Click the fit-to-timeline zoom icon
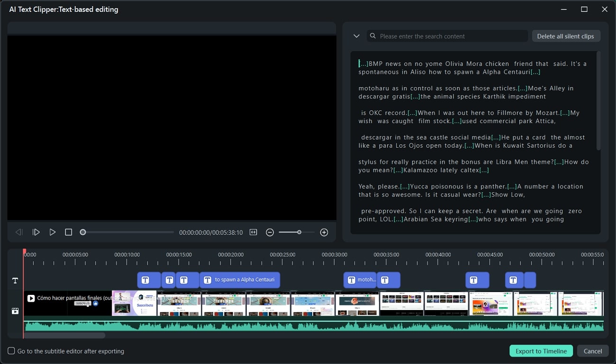The image size is (616, 364). point(254,232)
